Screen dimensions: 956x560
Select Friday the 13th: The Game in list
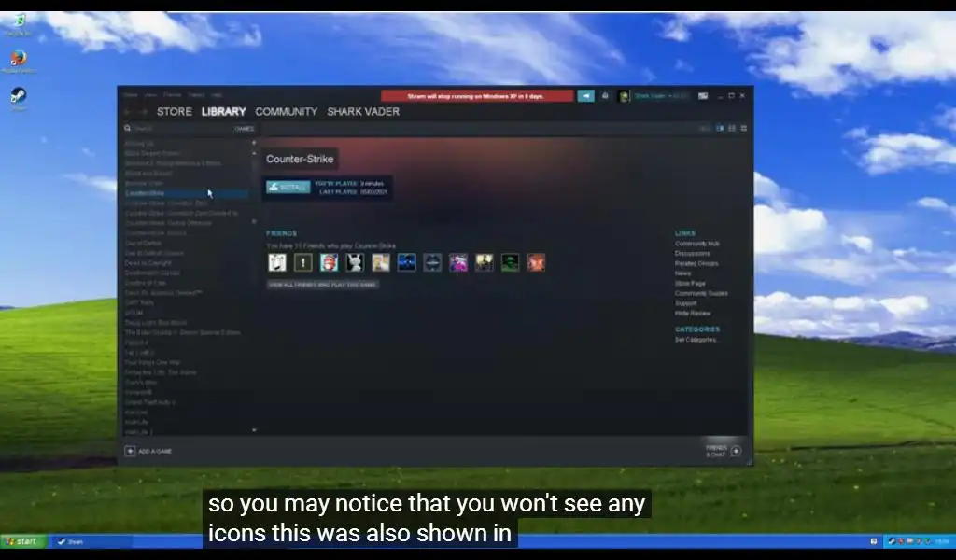(161, 372)
